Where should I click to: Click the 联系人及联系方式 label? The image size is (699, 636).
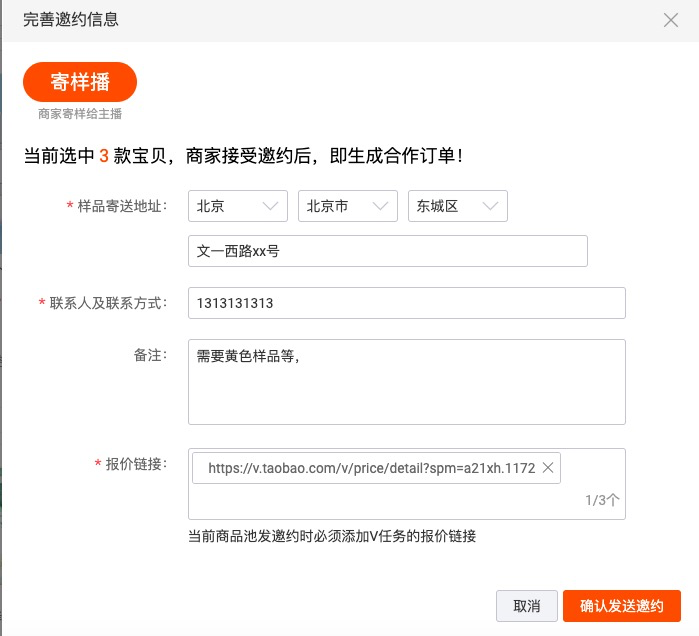[108, 303]
